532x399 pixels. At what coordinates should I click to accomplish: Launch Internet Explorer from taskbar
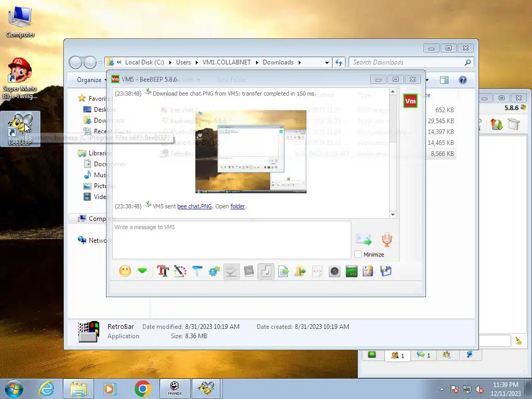pyautogui.click(x=46, y=389)
